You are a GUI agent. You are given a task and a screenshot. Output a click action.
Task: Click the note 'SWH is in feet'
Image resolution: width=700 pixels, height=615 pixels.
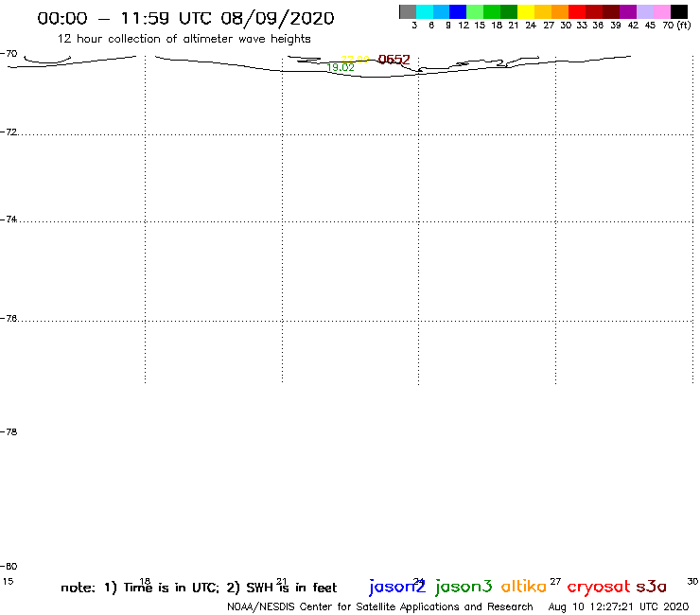coord(291,588)
